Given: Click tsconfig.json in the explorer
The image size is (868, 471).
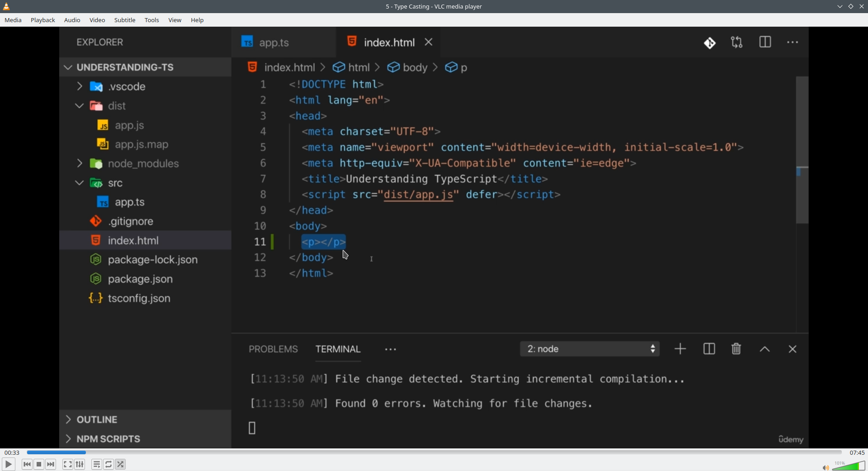Looking at the screenshot, I should [x=139, y=299].
